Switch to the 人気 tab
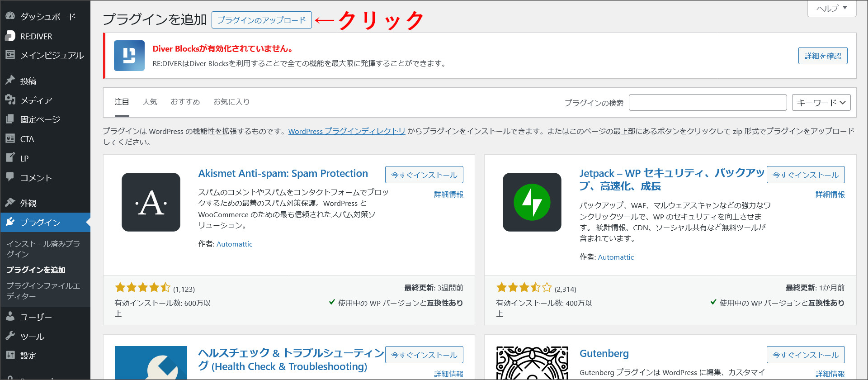Screen dimensions: 868x380 (x=150, y=102)
